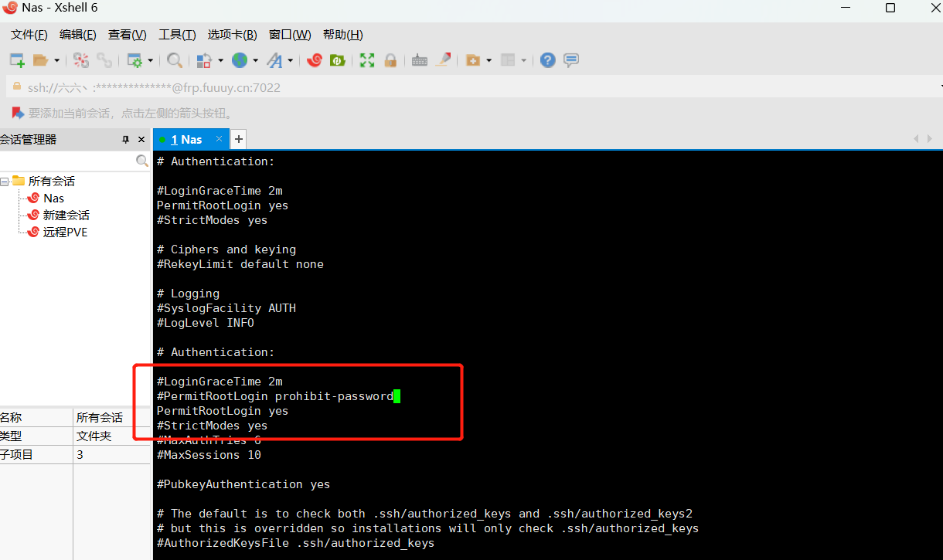Open the font settings dropdown arrow
943x560 pixels.
point(291,60)
